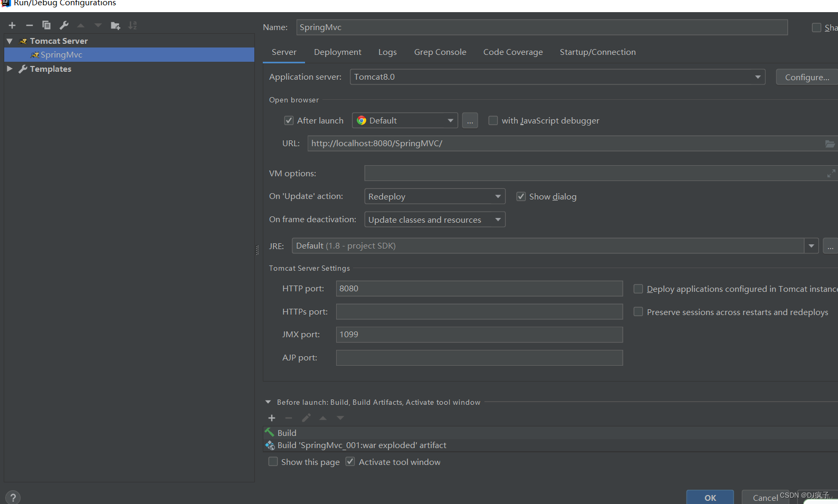
Task: Open On frame deactivation dropdown
Action: click(x=435, y=220)
